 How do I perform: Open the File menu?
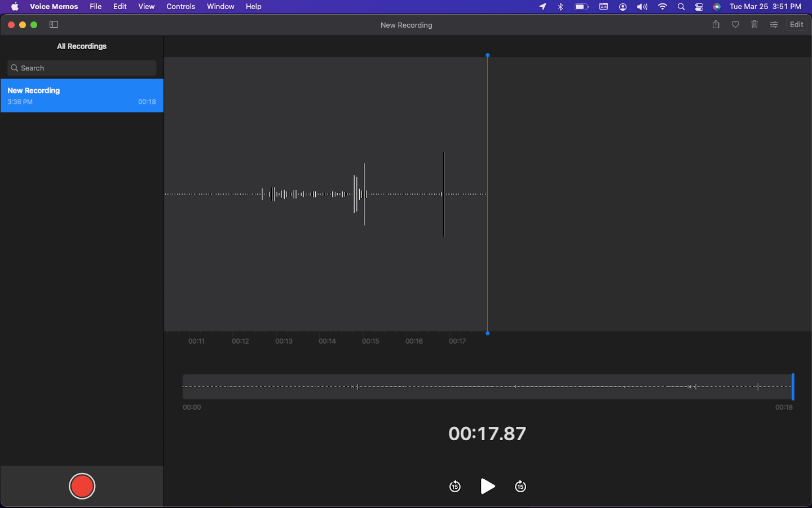pyautogui.click(x=95, y=6)
